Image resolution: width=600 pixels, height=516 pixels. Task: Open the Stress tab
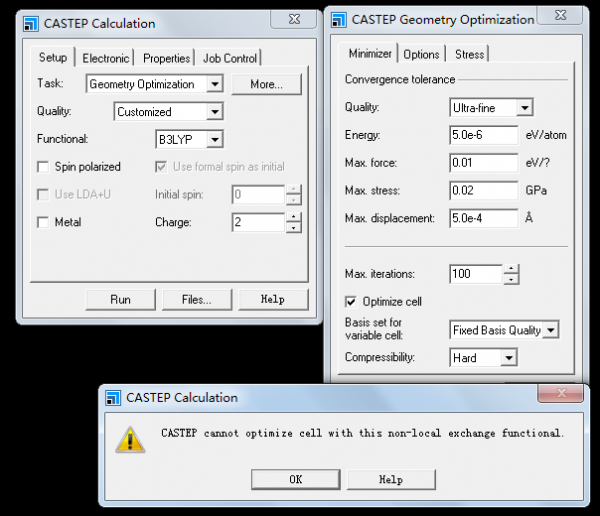click(x=470, y=55)
